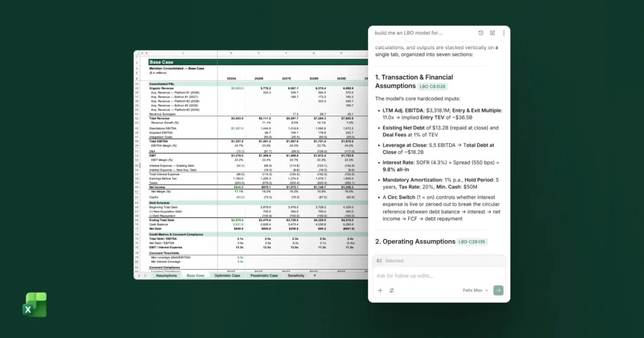This screenshot has height=338, width=644.
Task: Select the 'Earnings Before Tax' label cell
Action: point(163,178)
